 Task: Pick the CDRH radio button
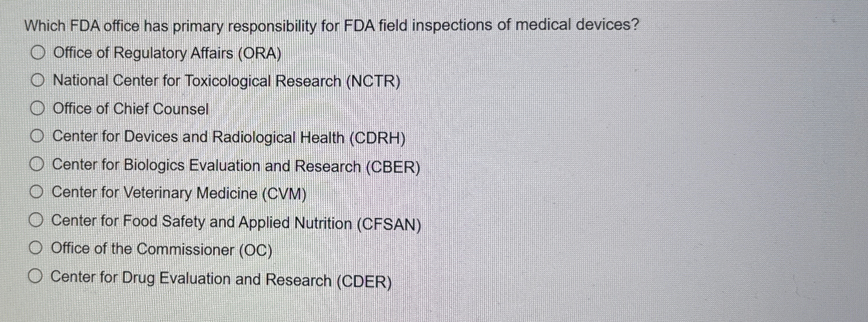37,137
